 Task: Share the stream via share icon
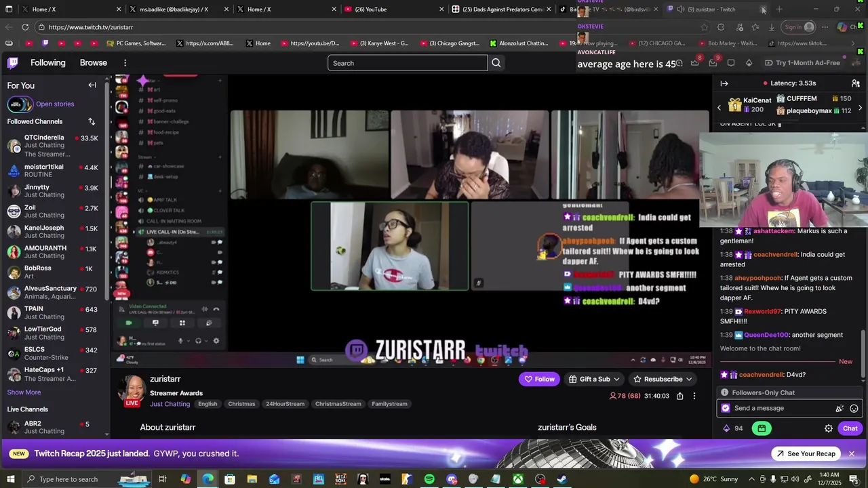[x=679, y=396]
